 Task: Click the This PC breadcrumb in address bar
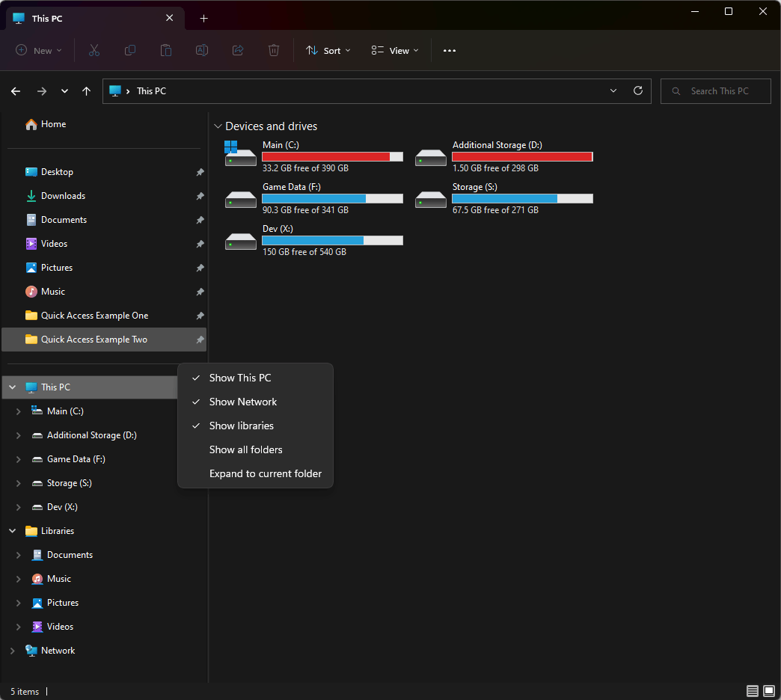click(x=151, y=91)
